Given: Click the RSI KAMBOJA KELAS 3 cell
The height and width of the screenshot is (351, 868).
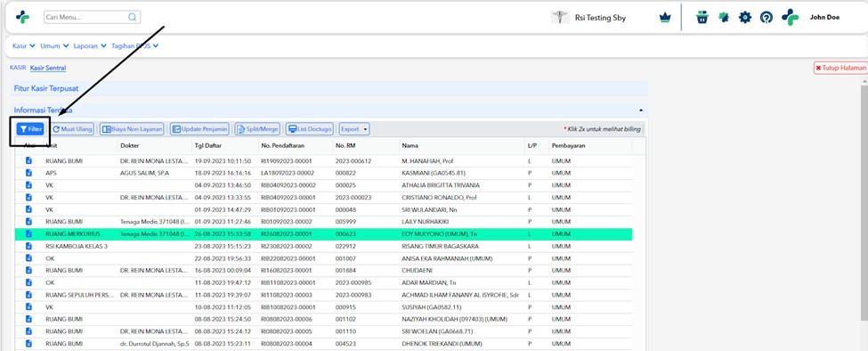Looking at the screenshot, I should [x=77, y=246].
